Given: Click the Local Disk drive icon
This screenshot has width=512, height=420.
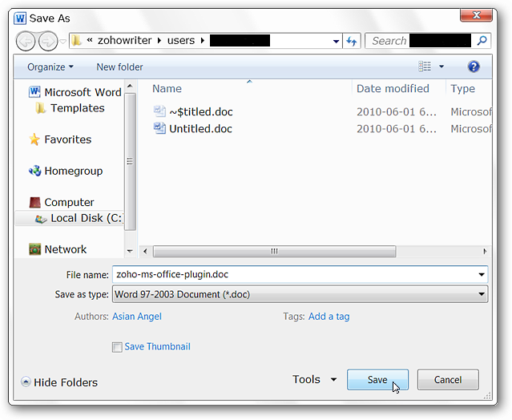Looking at the screenshot, I should (x=41, y=219).
